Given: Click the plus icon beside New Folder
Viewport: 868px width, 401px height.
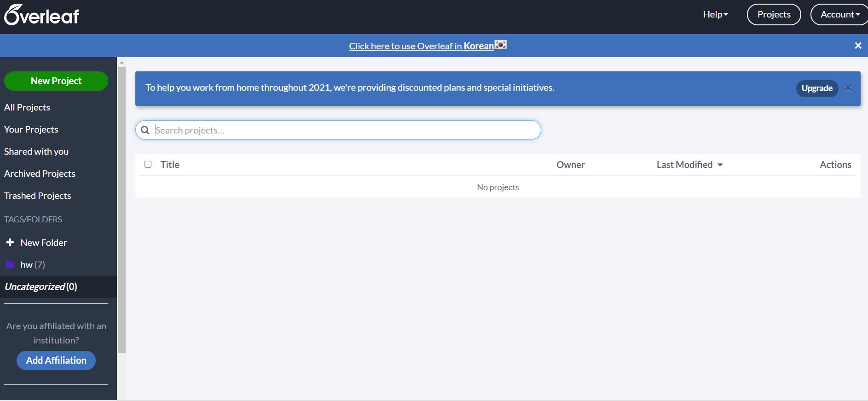Looking at the screenshot, I should (10, 242).
